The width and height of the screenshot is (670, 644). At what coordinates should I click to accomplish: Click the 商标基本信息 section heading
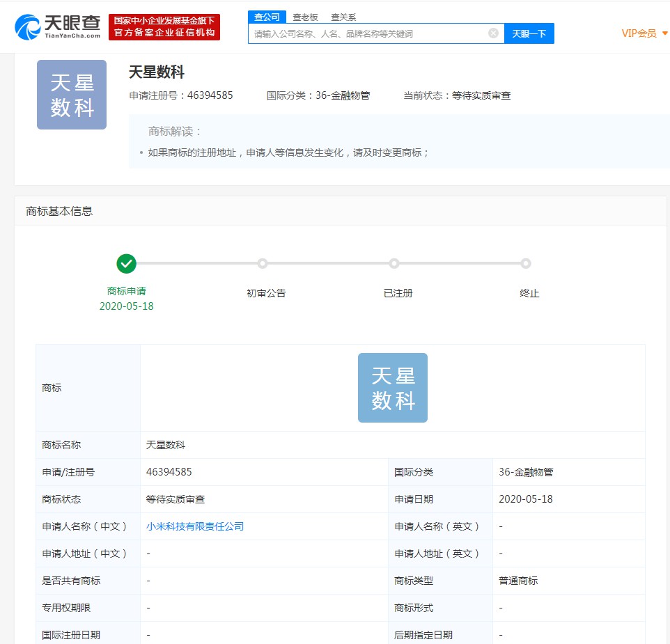tap(59, 211)
